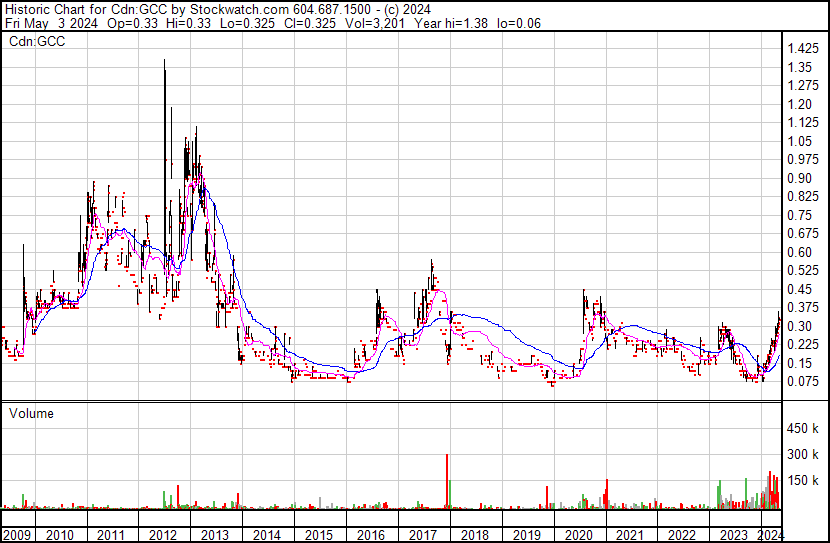This screenshot has width=830, height=543.
Task: Click the 1.20 price axis label
Action: coord(800,104)
